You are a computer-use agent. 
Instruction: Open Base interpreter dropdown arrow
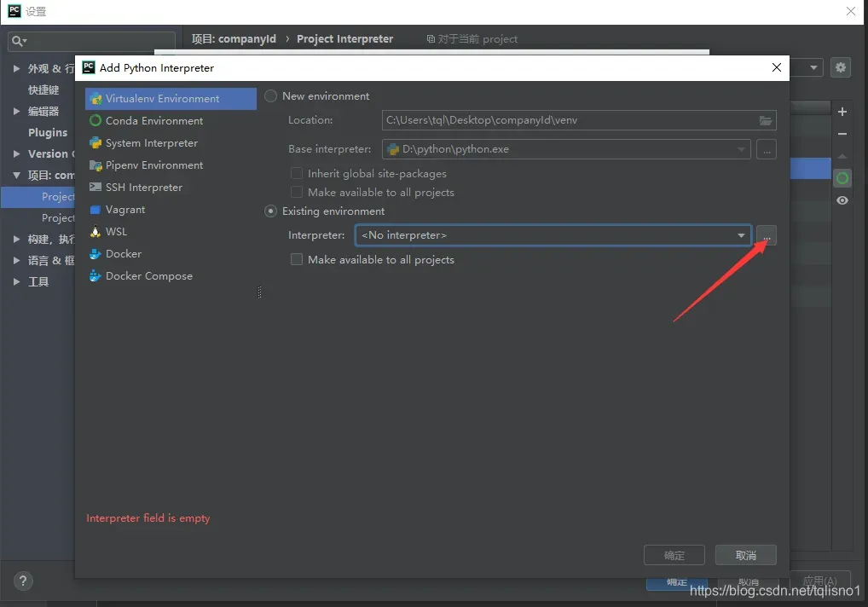click(741, 149)
